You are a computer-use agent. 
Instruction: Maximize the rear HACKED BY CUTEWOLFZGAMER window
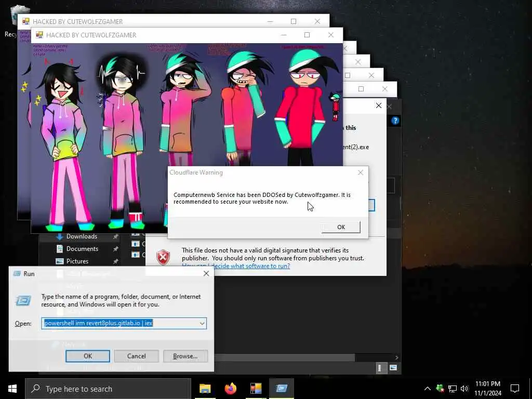coord(294,21)
